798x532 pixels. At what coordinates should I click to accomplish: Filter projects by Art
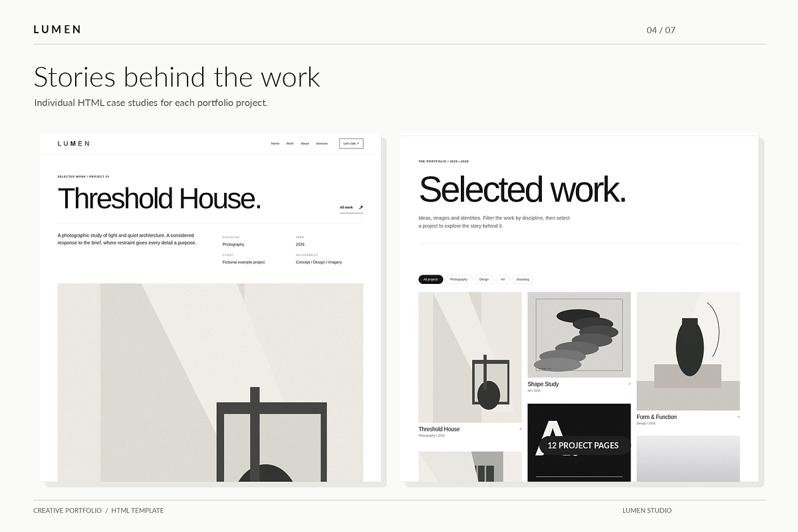(503, 279)
